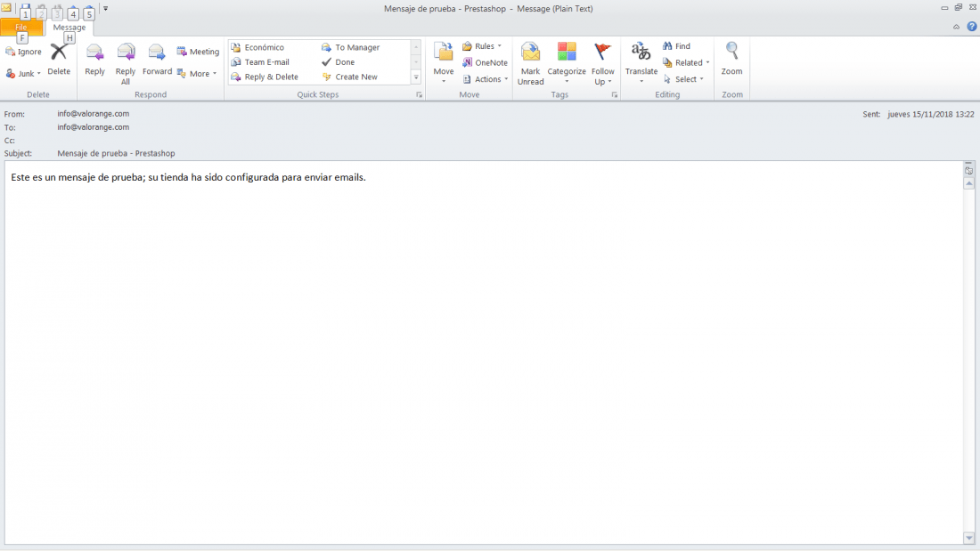
Task: Expand the Quick Steps gallery
Action: [x=416, y=77]
